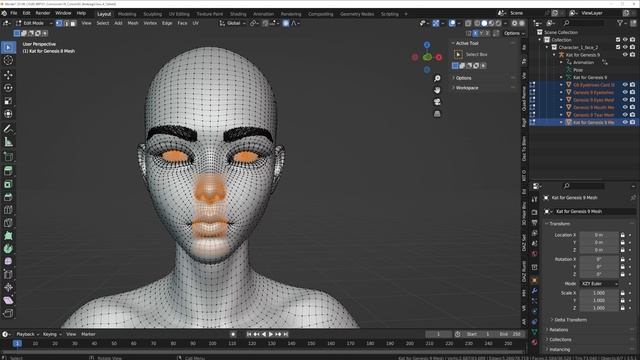The image size is (640, 360).
Task: Click the Scale X value field
Action: click(599, 293)
